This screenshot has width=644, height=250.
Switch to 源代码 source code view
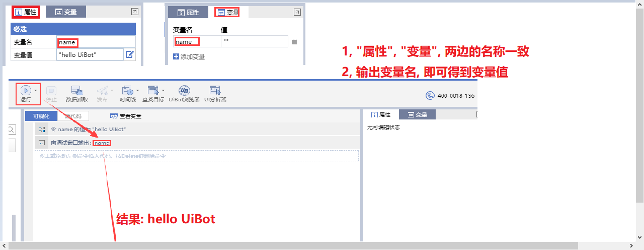(72, 116)
